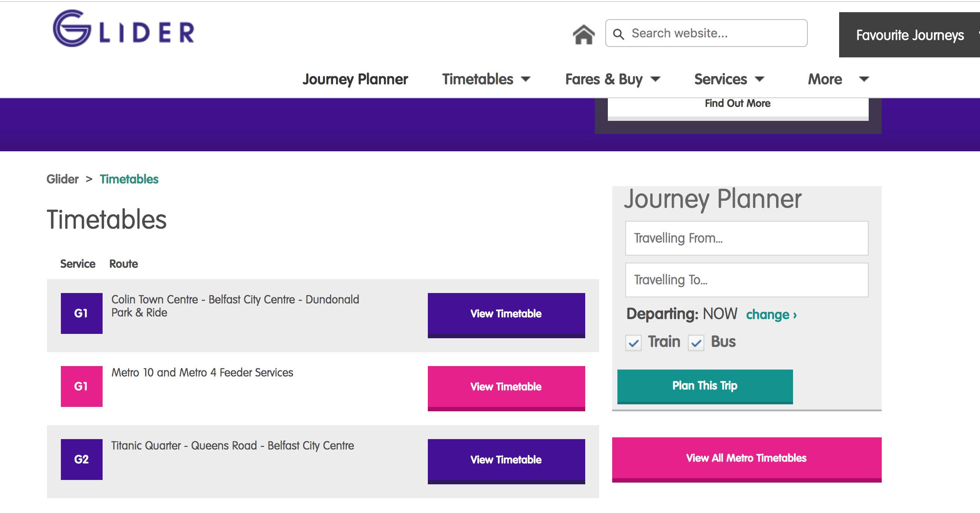Open the Journey Planner menu item
Image resolution: width=980 pixels, height=513 pixels.
coord(355,79)
